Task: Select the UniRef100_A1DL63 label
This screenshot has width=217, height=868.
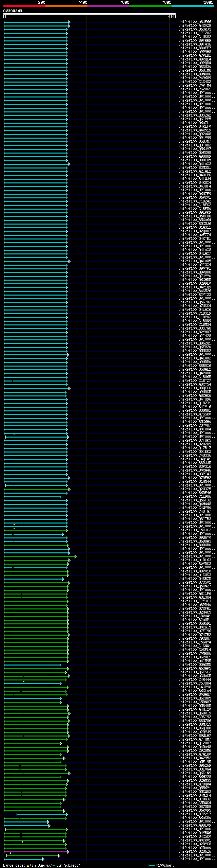Action: point(195,560)
